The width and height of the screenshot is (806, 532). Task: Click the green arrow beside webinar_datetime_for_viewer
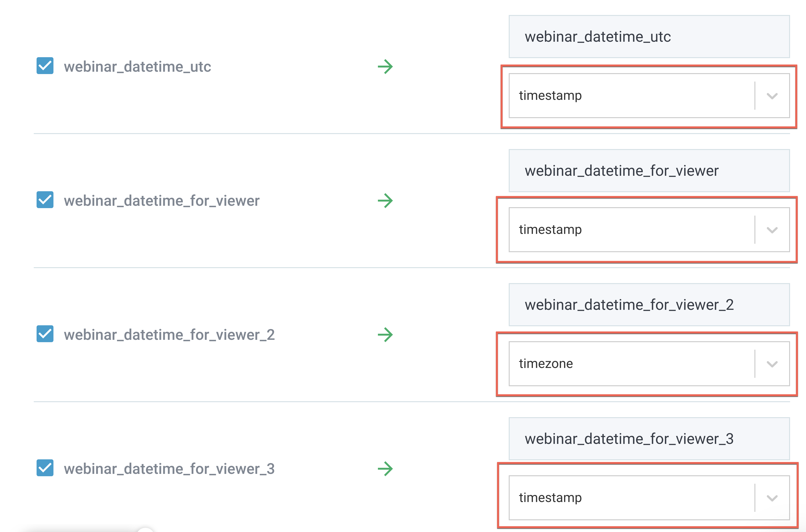pos(385,201)
